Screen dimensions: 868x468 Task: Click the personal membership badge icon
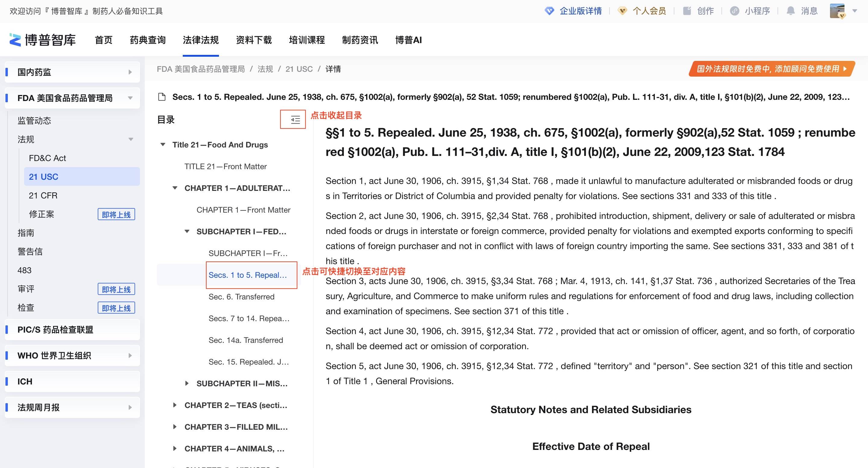622,11
